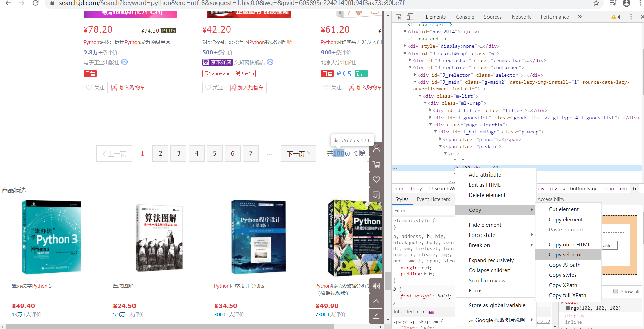
Task: Switch to the Network tab in DevTools
Action: coord(521,17)
